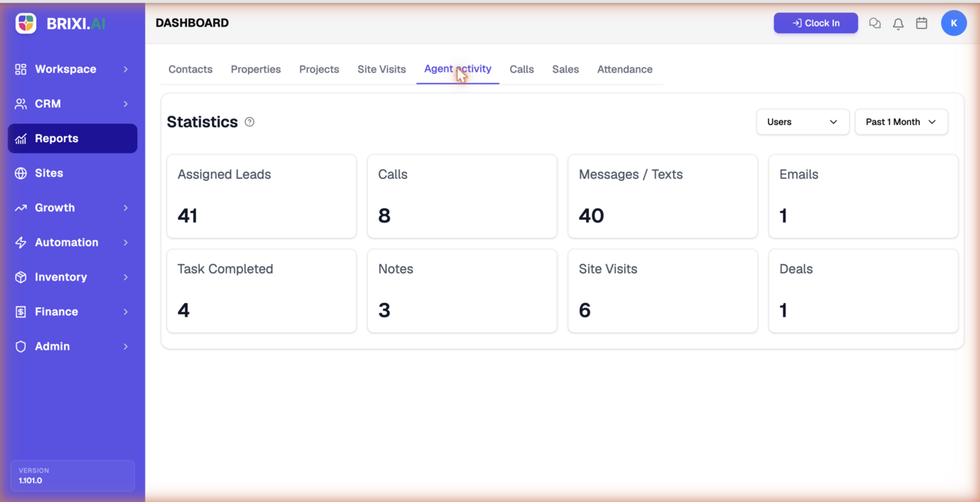The height and width of the screenshot is (502, 980).
Task: Switch to the Site Visits tab
Action: click(x=381, y=69)
